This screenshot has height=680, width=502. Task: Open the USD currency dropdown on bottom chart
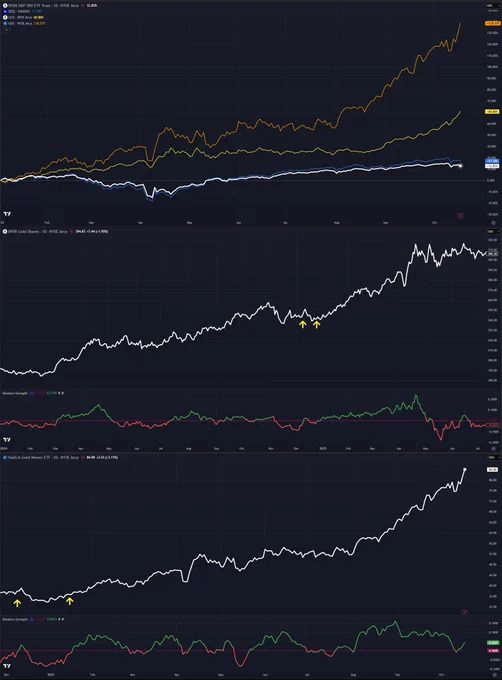coord(494,458)
